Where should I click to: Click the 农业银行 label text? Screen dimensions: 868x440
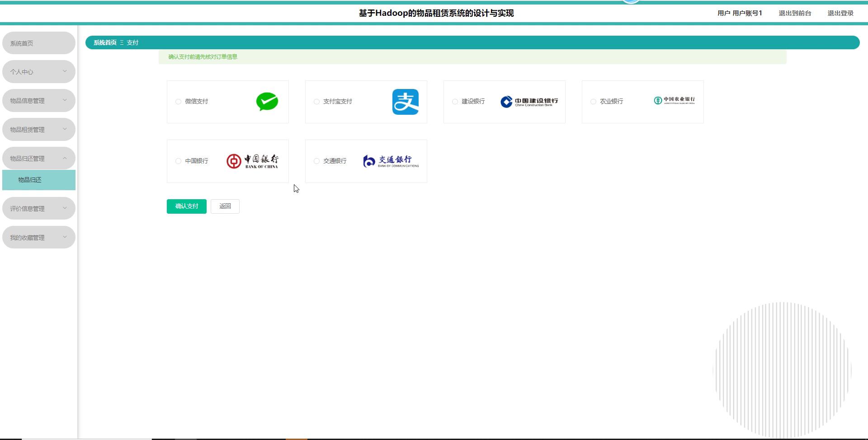[612, 102]
